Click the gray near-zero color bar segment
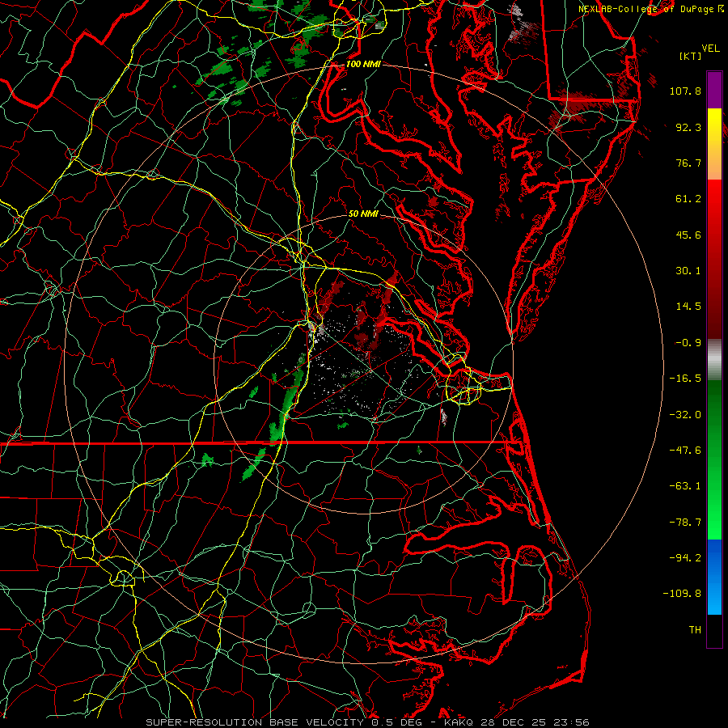 [714, 359]
